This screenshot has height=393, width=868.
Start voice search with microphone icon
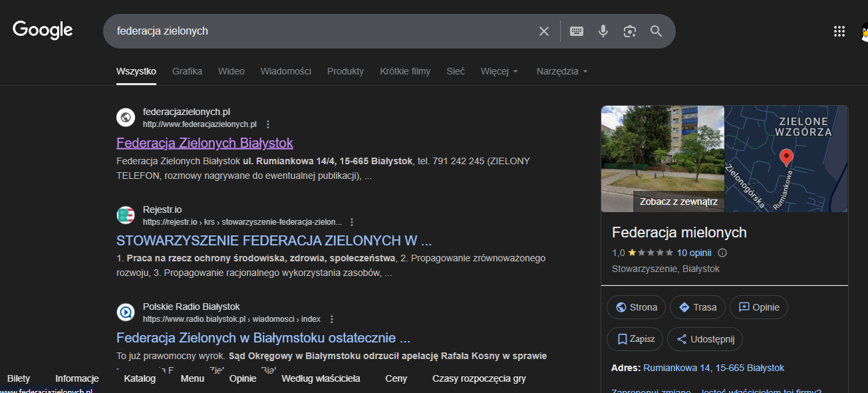603,31
